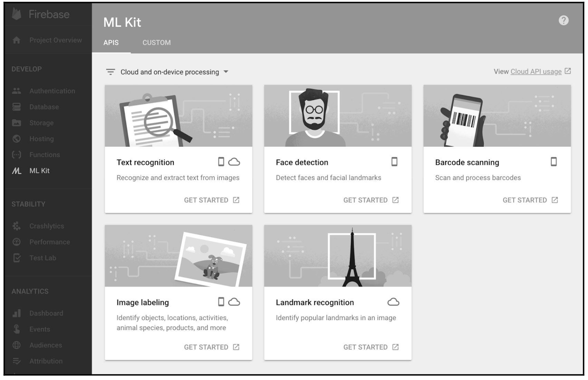This screenshot has height=380, width=588.
Task: Click the Project Overview home icon
Action: click(x=17, y=40)
